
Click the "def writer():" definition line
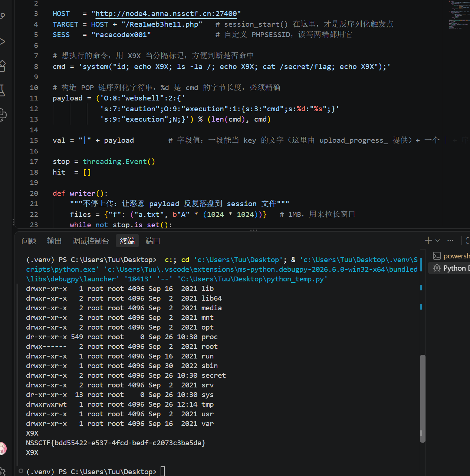[x=80, y=193]
